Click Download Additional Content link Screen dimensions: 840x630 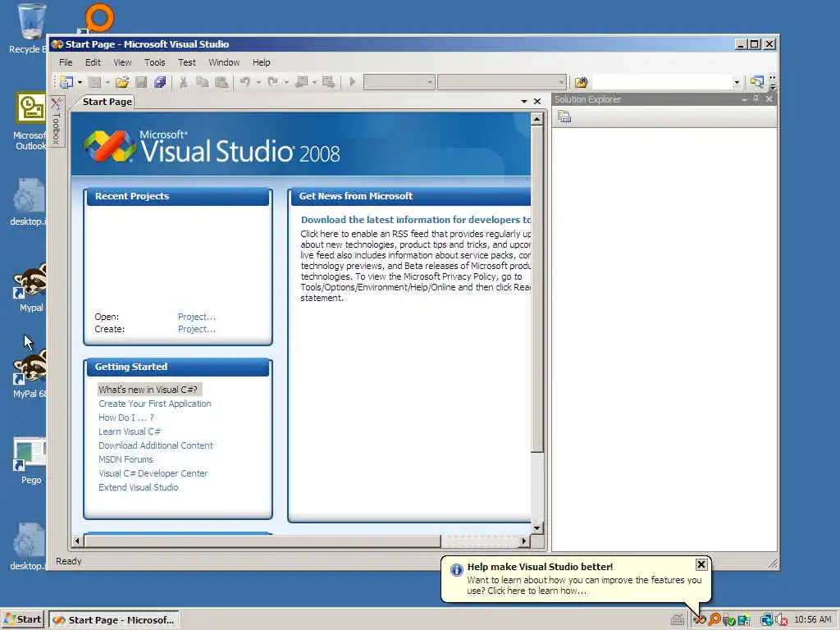tap(155, 445)
